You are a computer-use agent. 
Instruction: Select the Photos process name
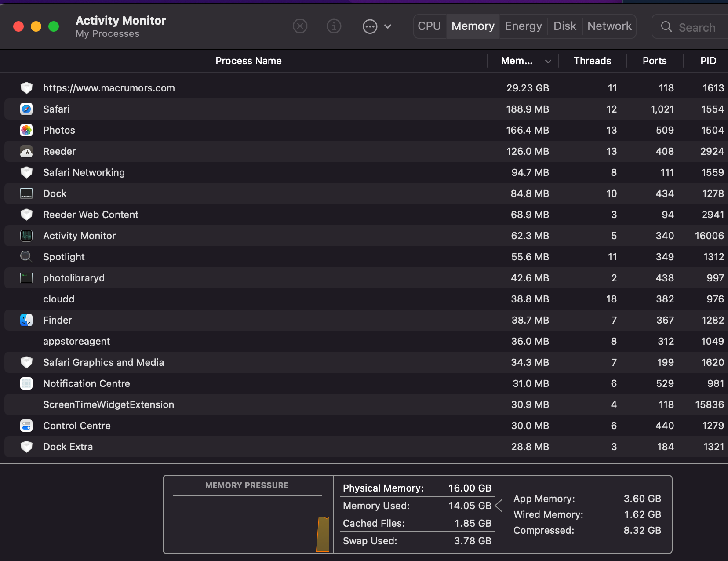(x=59, y=130)
